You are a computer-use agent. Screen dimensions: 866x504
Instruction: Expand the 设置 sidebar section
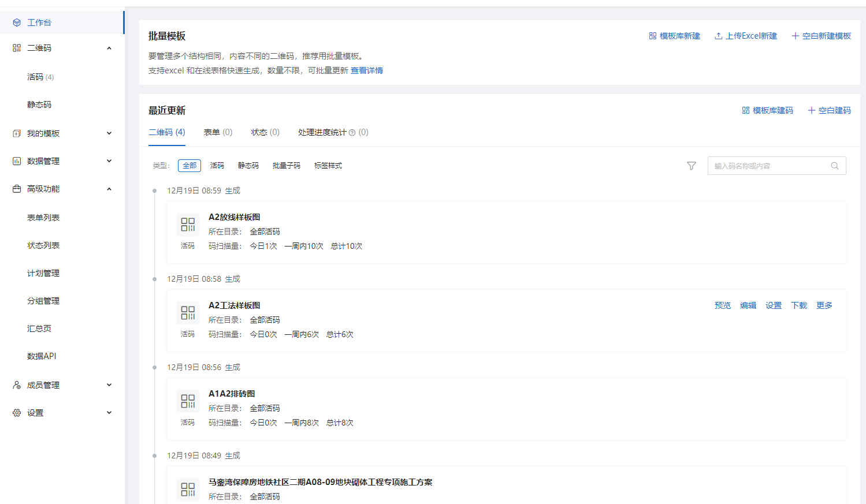tap(109, 412)
